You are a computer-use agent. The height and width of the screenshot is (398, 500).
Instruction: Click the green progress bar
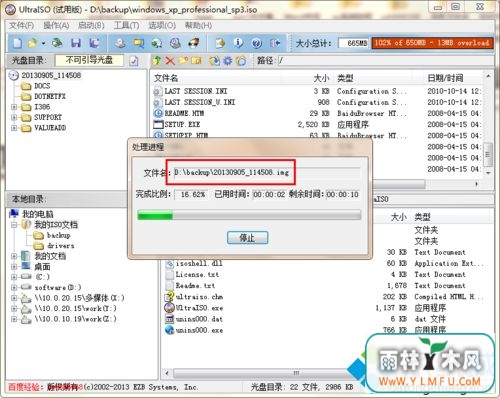(249, 215)
